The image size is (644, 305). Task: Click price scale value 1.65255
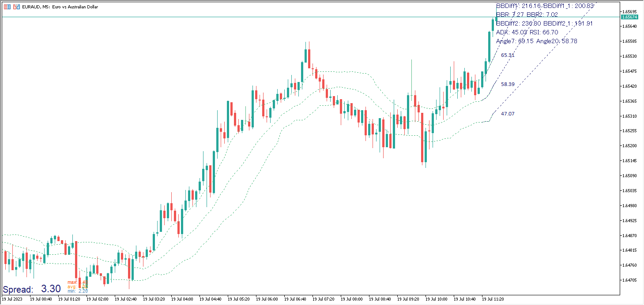(629, 131)
